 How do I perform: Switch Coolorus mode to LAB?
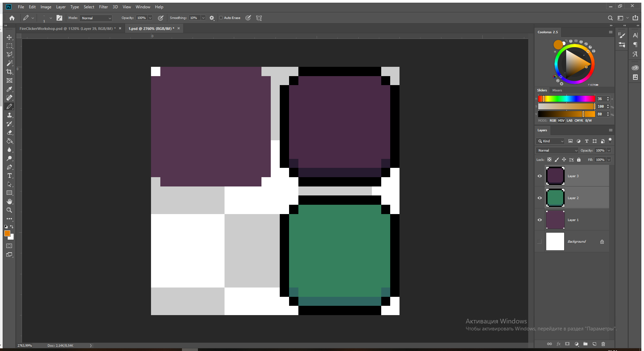569,121
